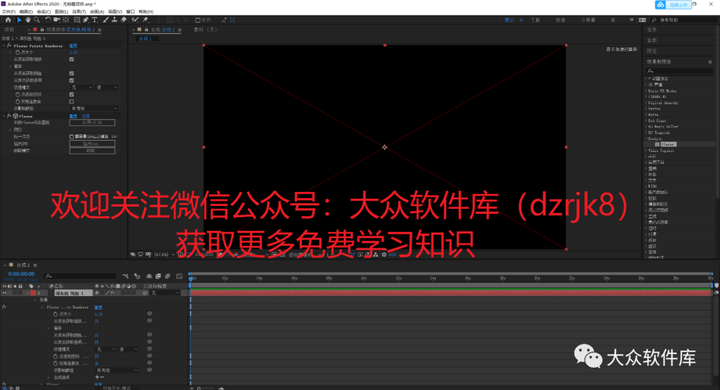Select the Zoom magnifier tool
Image resolution: width=720 pixels, height=390 pixels.
[37, 20]
